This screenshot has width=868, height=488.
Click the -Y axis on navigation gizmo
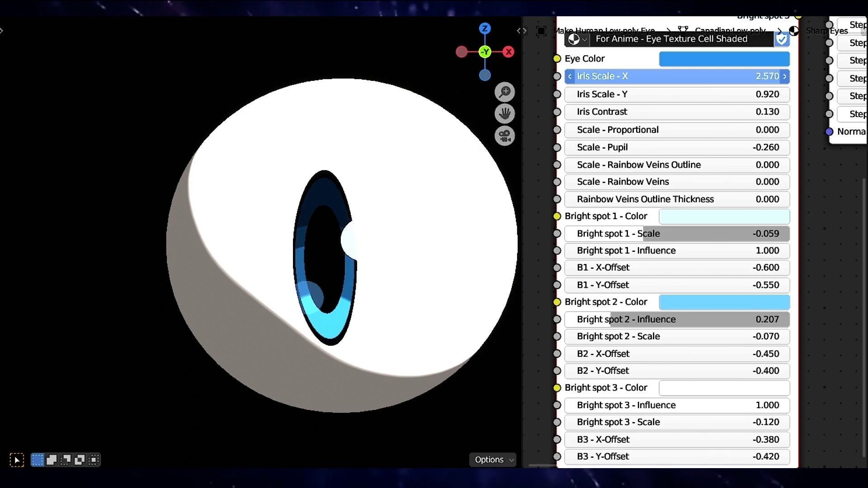[485, 52]
